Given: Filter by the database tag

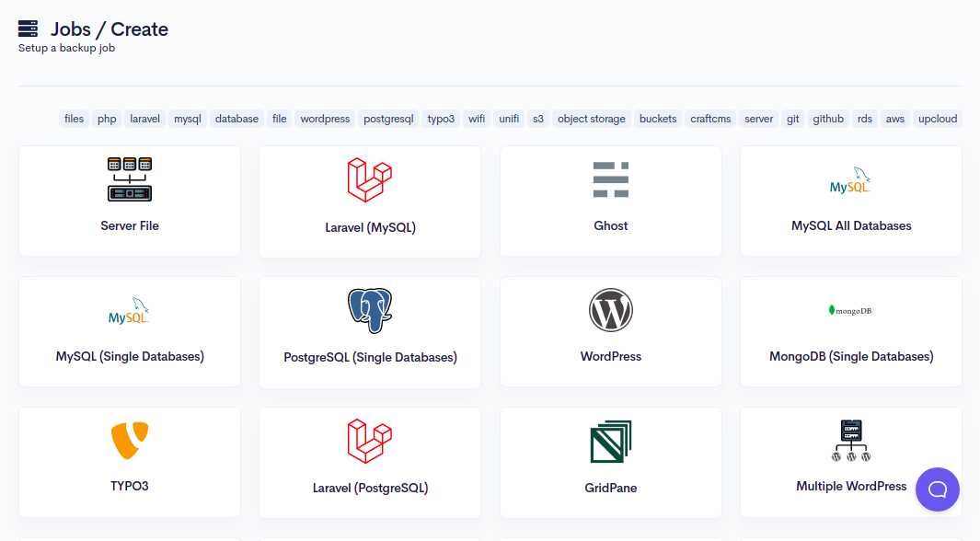Looking at the screenshot, I should coord(236,119).
